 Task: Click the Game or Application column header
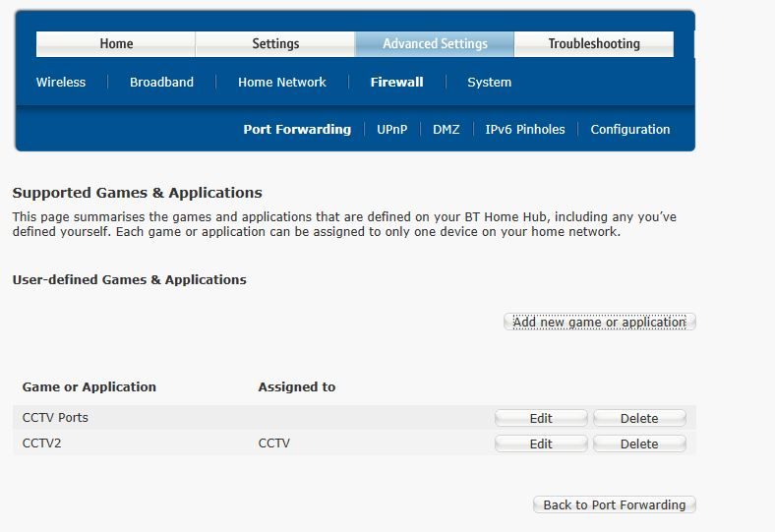(89, 386)
